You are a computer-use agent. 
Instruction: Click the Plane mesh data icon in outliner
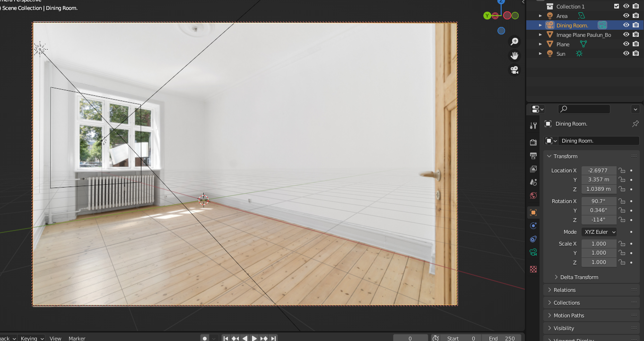coord(583,44)
